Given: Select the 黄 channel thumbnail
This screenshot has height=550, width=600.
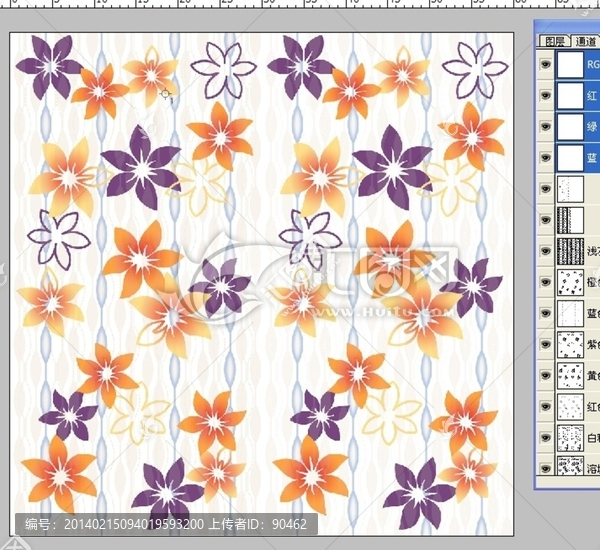Looking at the screenshot, I should [570, 375].
